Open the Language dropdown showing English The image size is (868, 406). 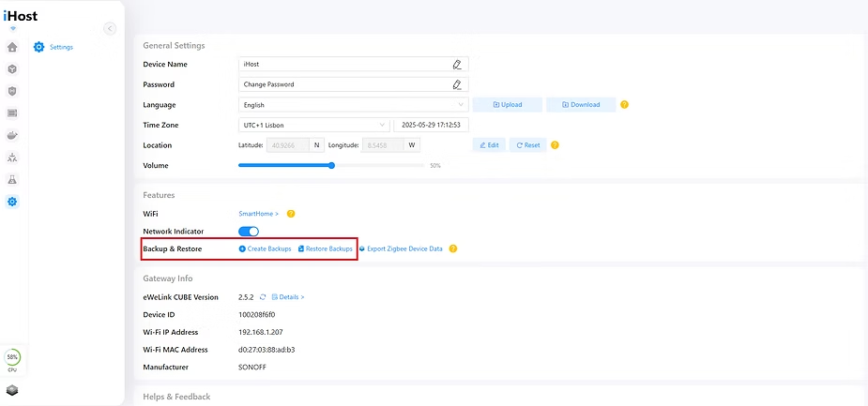click(353, 105)
